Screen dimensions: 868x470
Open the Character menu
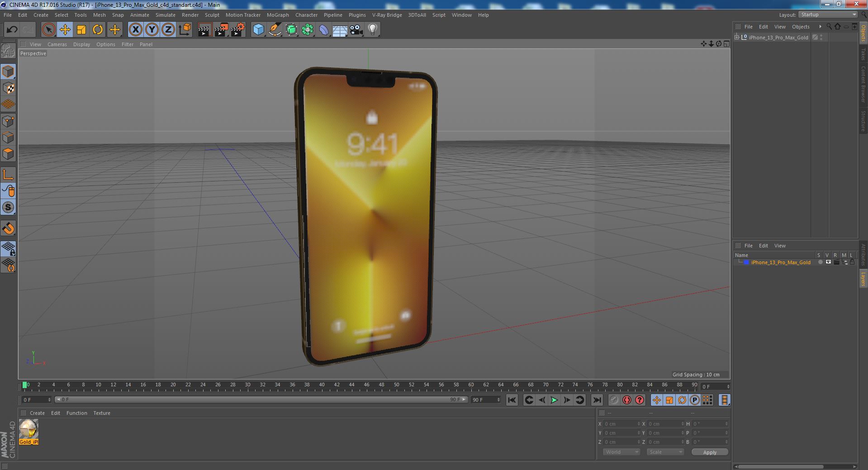(x=306, y=15)
